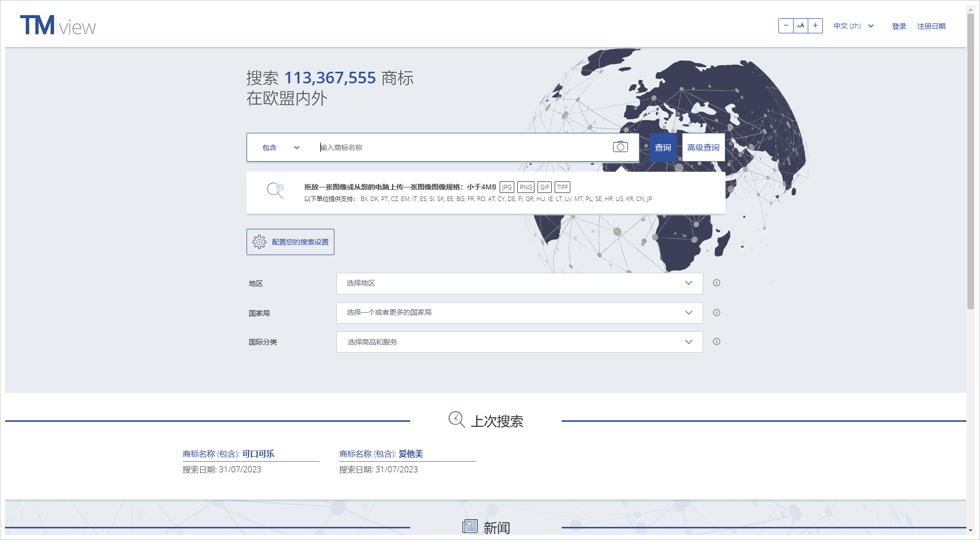Click the TIFF format badge
Screen dimensions: 980x540
563,187
